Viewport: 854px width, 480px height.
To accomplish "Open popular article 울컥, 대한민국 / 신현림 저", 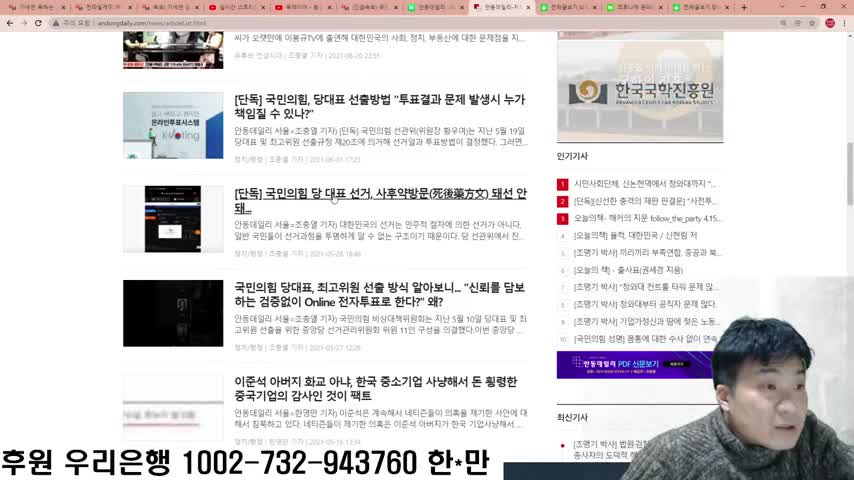I will (x=635, y=236).
